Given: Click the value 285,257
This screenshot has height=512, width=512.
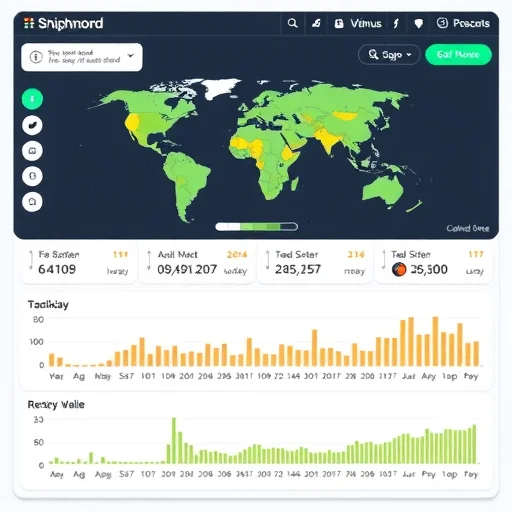Looking at the screenshot, I should [x=298, y=269].
